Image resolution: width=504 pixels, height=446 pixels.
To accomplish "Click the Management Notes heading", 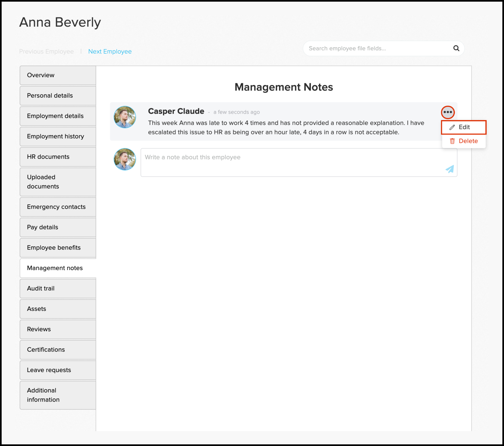I will (x=283, y=87).
